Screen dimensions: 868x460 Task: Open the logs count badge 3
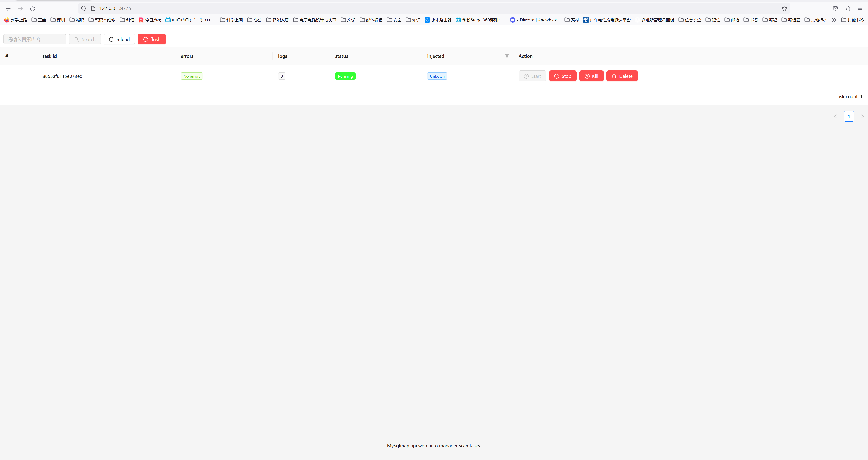pyautogui.click(x=282, y=76)
